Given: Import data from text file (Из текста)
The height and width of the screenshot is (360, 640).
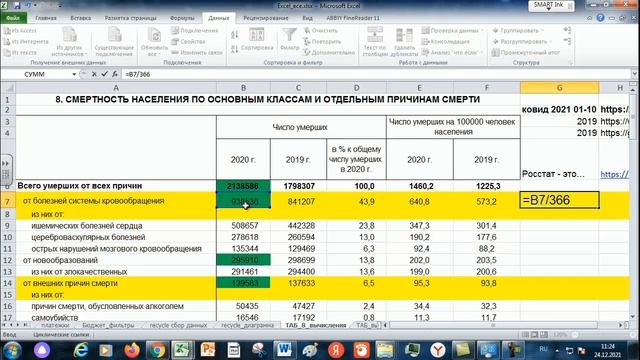Looking at the screenshot, I should click(20, 53).
